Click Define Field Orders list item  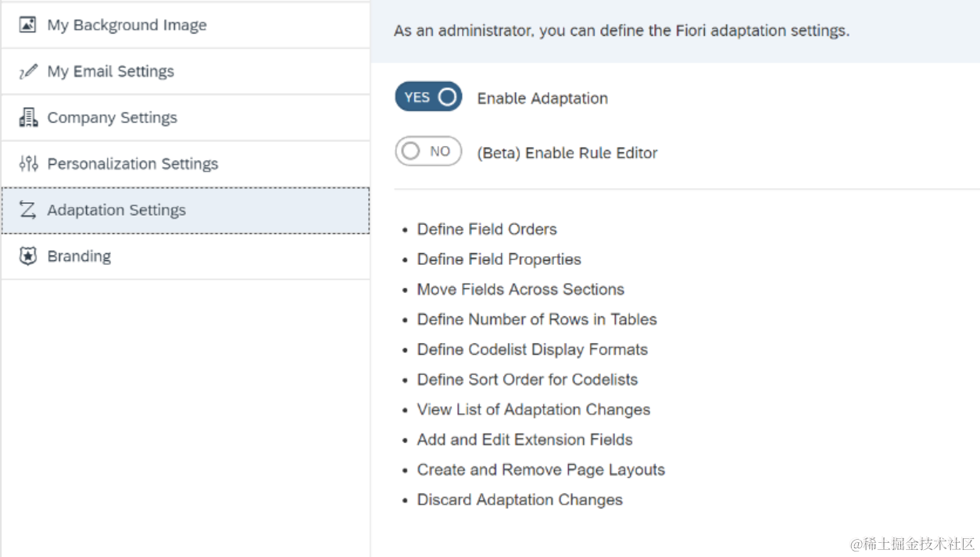[487, 230]
